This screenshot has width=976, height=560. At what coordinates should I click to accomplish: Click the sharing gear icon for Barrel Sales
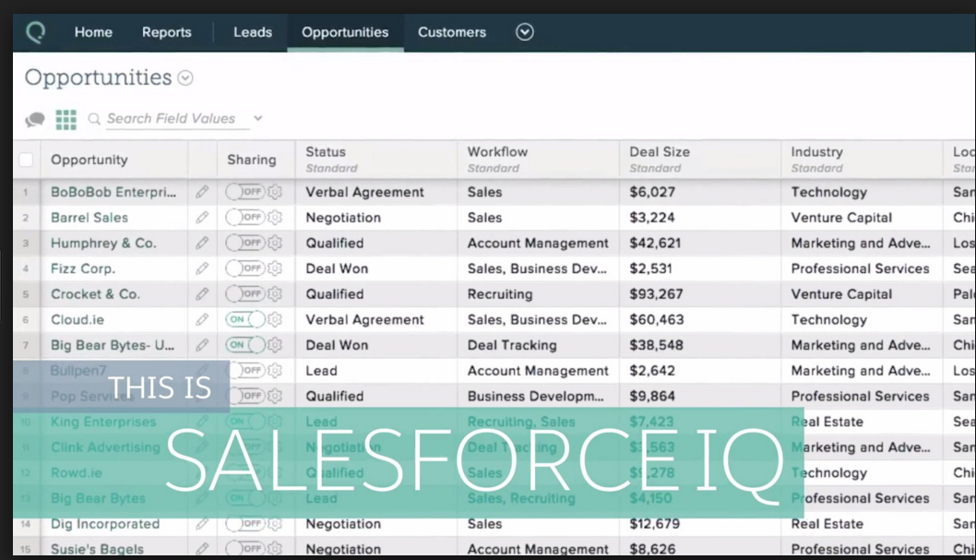point(275,217)
